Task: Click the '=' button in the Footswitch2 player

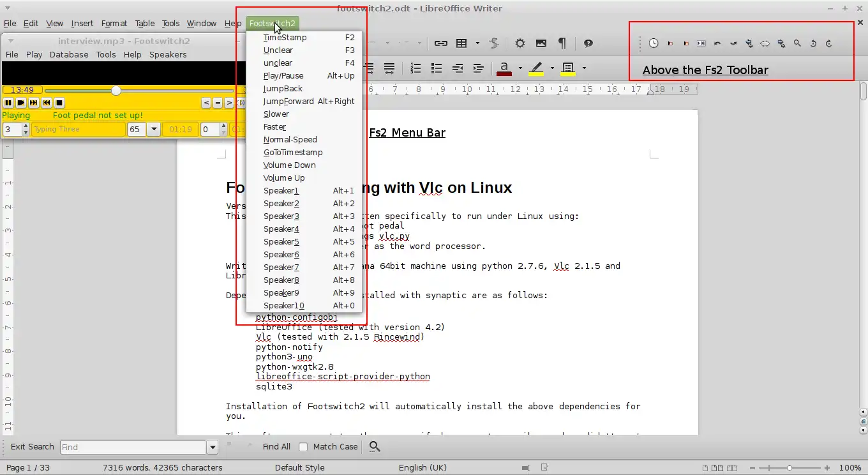Action: point(218,103)
